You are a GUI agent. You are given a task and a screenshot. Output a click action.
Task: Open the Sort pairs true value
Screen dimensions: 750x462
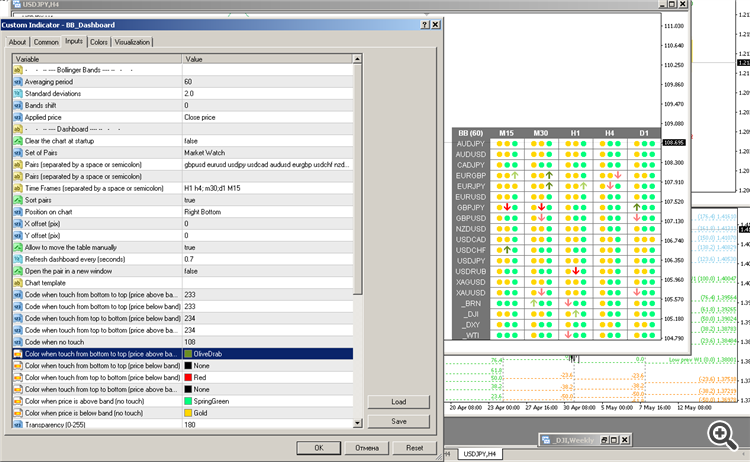click(267, 200)
